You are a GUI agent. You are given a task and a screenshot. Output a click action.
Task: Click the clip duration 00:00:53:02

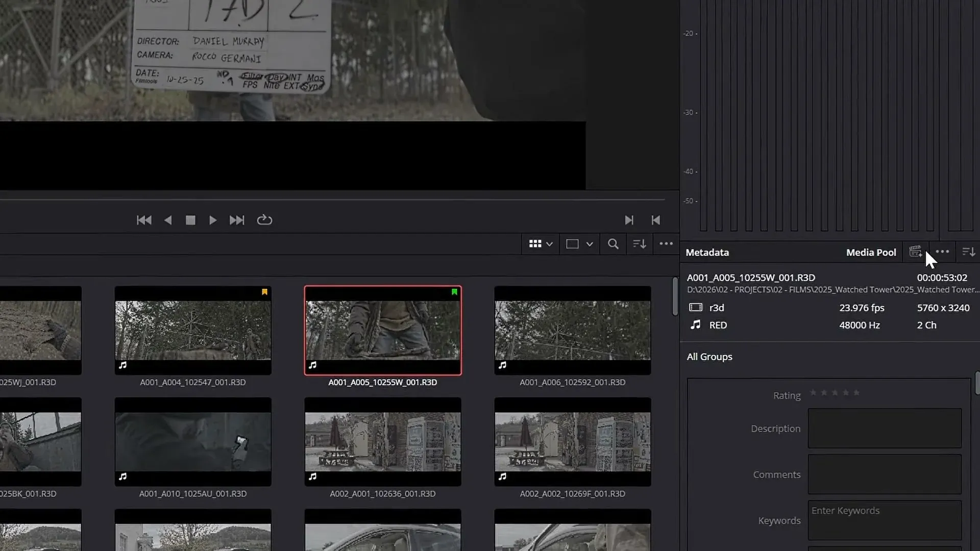point(942,278)
